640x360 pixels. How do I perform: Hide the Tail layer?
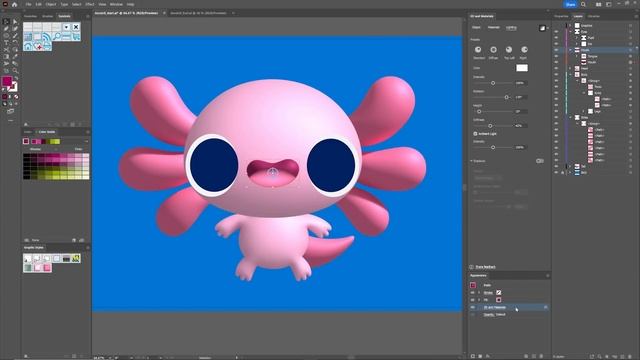(x=556, y=166)
